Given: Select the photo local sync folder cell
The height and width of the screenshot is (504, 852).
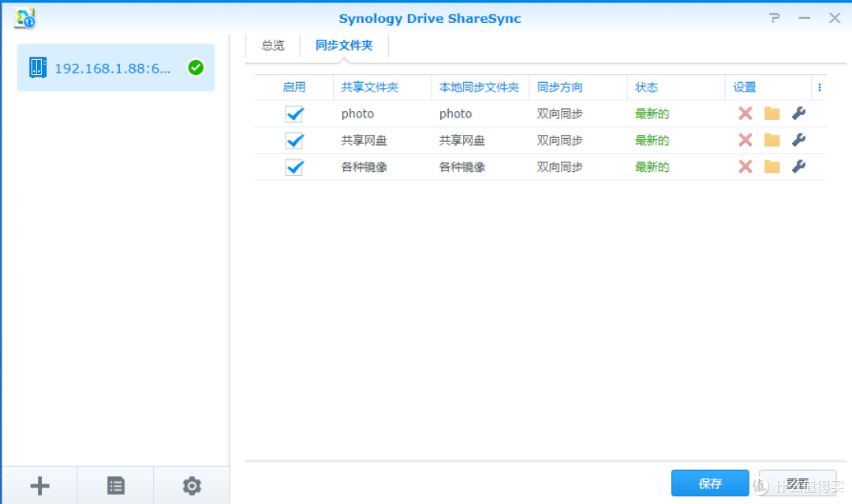Looking at the screenshot, I should pyautogui.click(x=455, y=114).
